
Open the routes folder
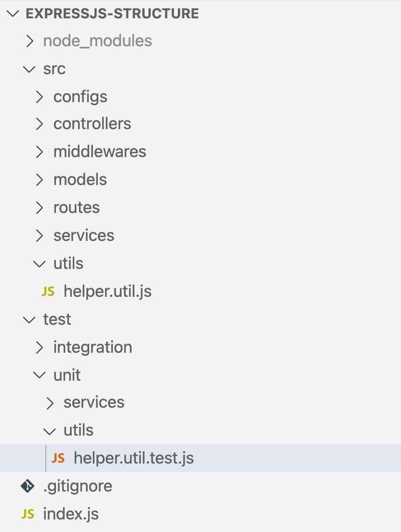coord(76,207)
